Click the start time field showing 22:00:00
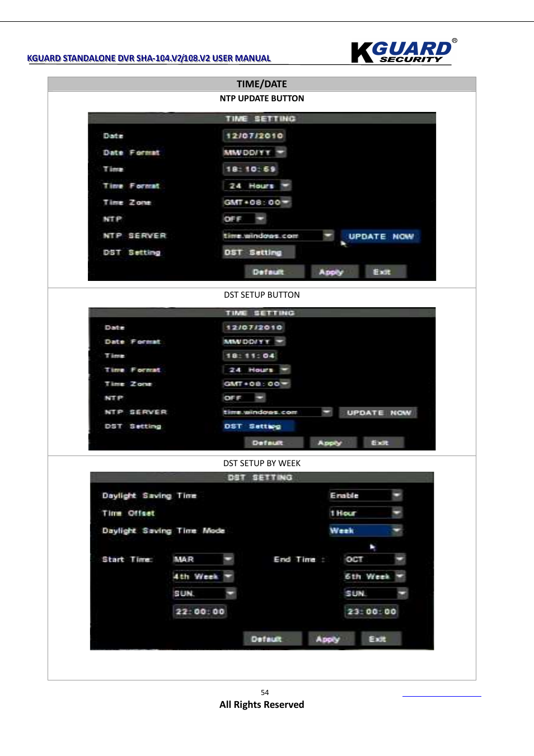The height and width of the screenshot is (756, 534). [x=199, y=611]
